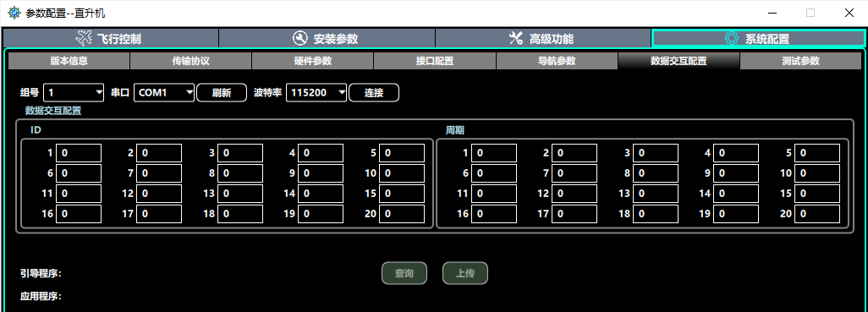
Task: Open the 串口 COM1 dropdown
Action: (164, 92)
